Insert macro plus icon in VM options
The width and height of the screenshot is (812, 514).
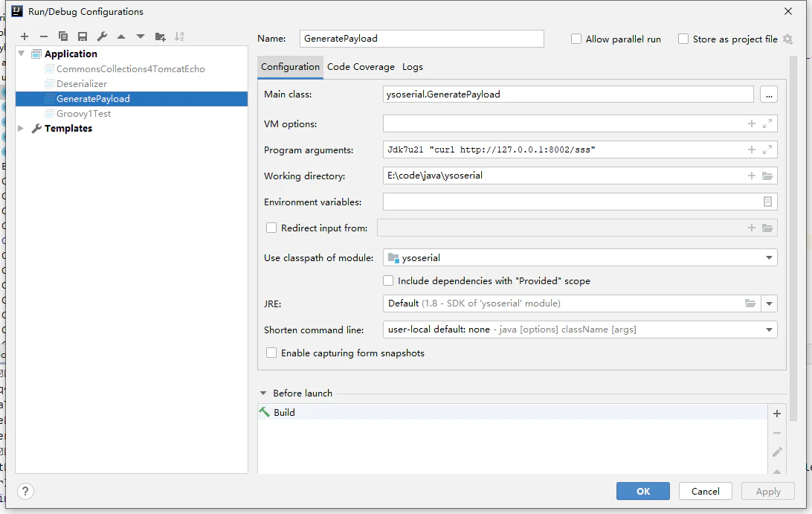pyautogui.click(x=752, y=123)
